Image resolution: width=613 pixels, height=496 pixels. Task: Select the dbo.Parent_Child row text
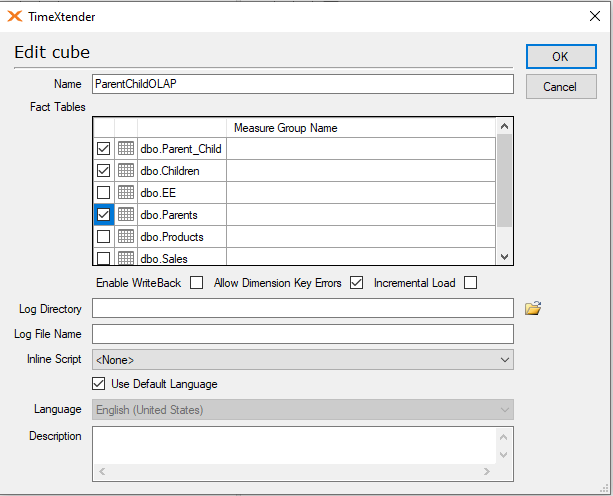[181, 149]
